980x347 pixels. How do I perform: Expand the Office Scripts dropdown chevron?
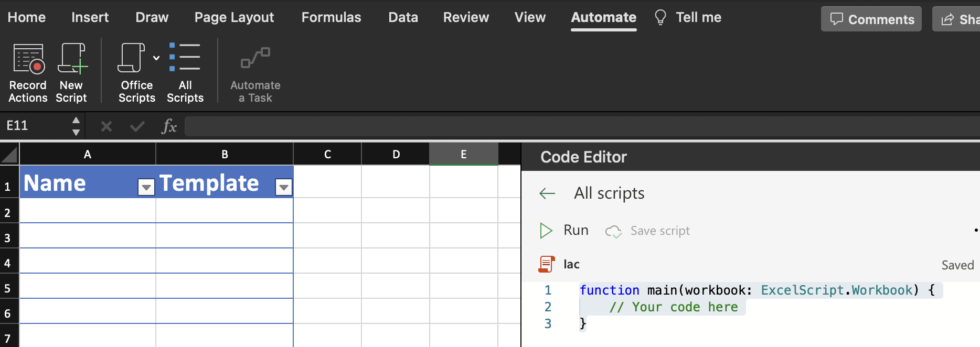coord(156,58)
